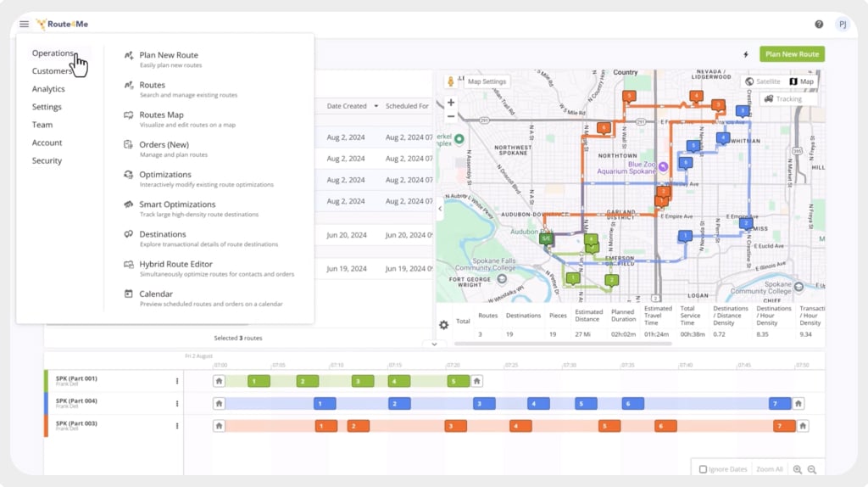Click the Jun 19, 2024 date created cell
This screenshot has height=487, width=868.
pos(347,269)
